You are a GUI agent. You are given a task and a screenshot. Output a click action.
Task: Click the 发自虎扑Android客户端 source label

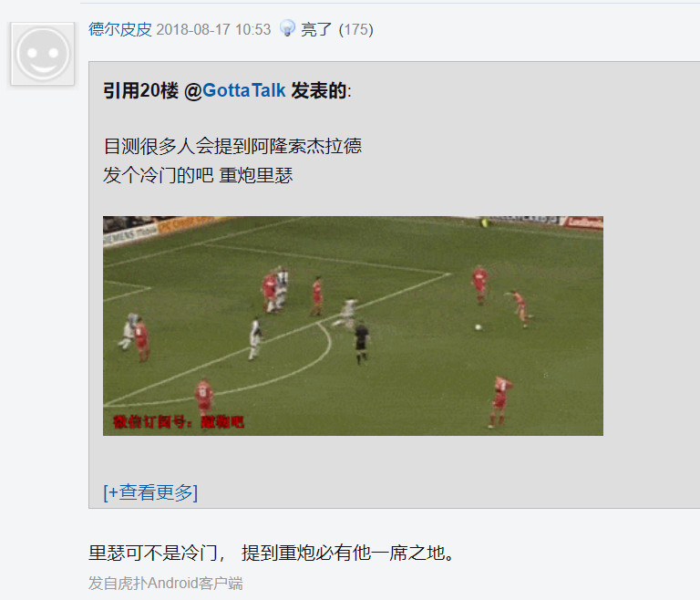[x=166, y=584]
